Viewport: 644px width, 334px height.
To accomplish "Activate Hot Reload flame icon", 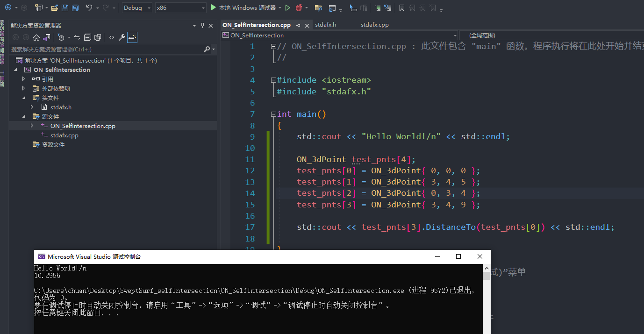I will [300, 7].
